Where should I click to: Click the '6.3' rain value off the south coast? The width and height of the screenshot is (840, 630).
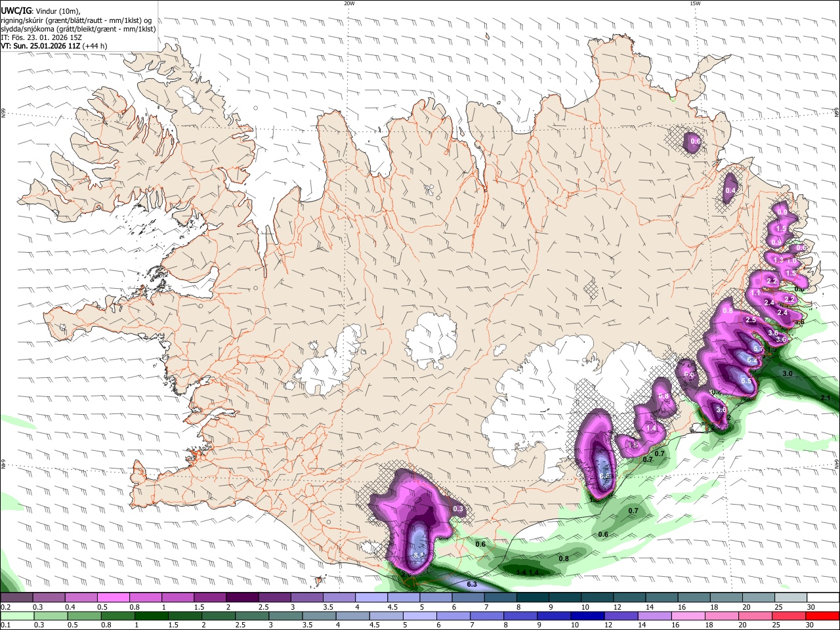pos(471,584)
